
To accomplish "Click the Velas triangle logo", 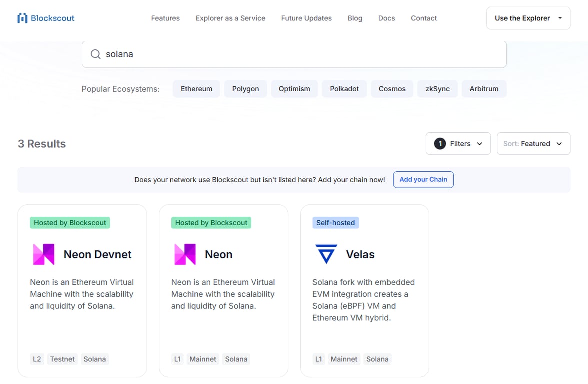I will pos(326,254).
